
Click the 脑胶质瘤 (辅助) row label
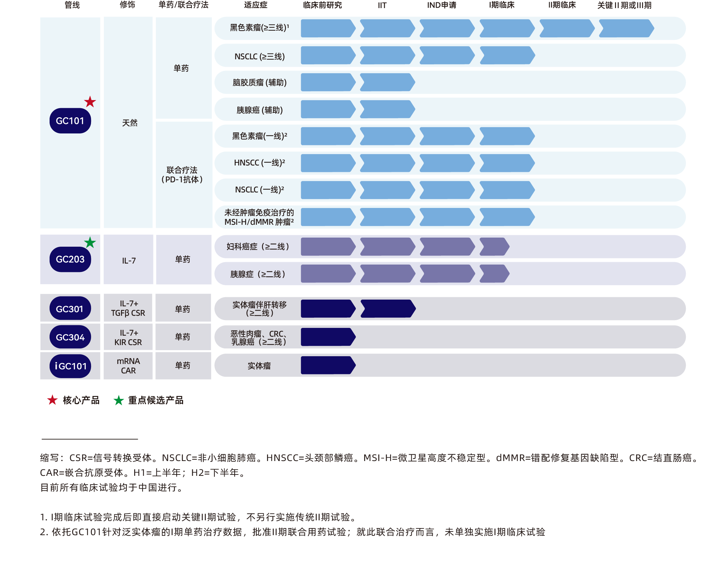pos(259,83)
